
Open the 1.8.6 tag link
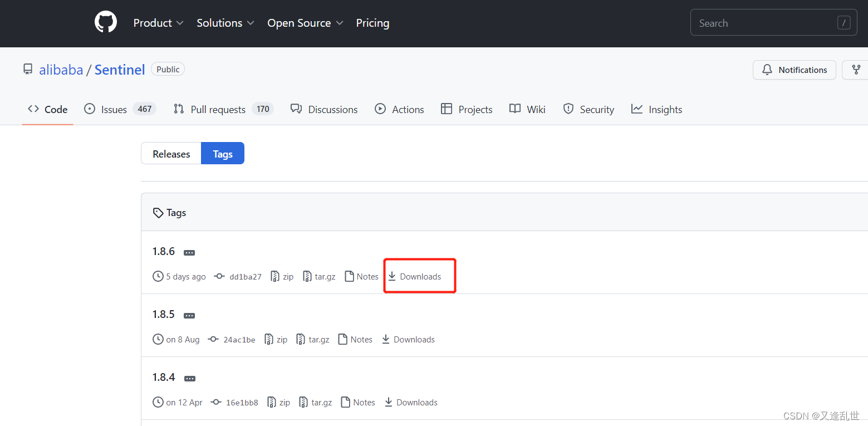(164, 251)
